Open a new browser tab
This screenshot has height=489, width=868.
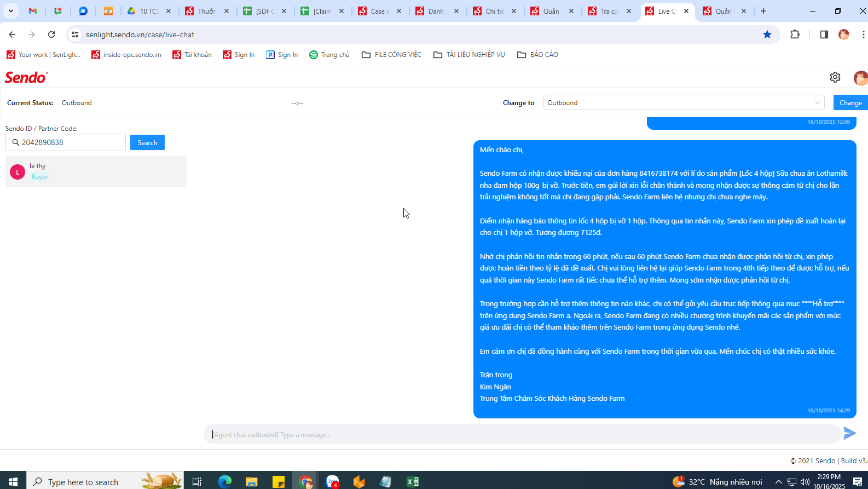click(763, 11)
